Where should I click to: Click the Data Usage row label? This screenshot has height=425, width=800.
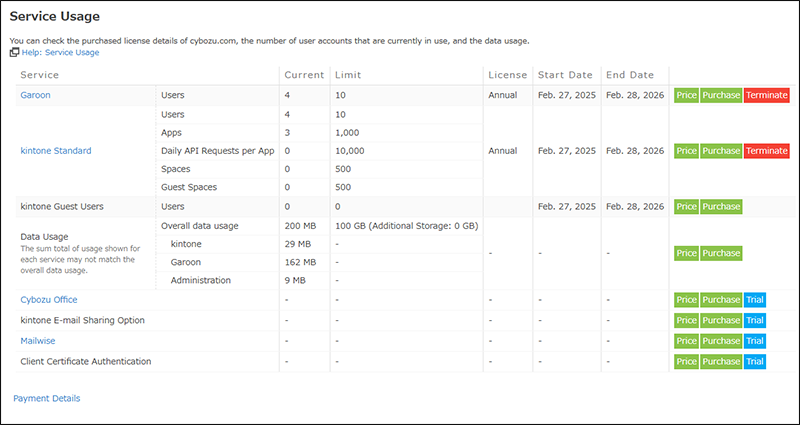44,237
